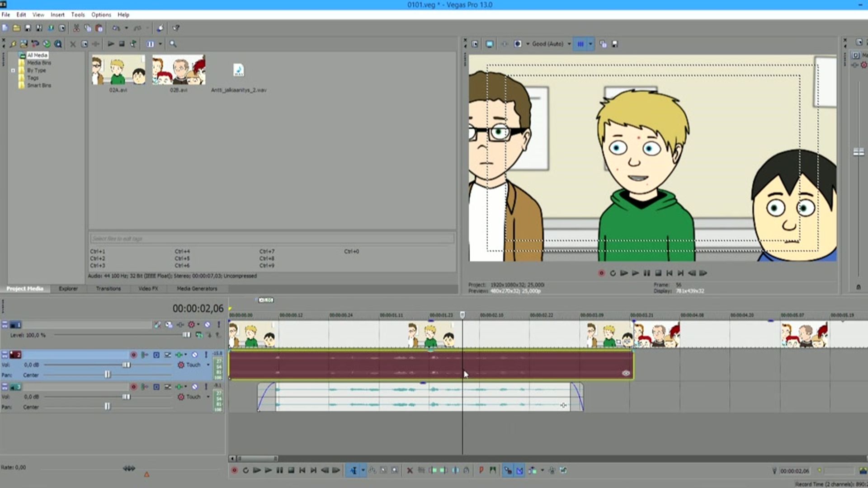This screenshot has width=868, height=488.
Task: Stop playback in the timeline transport
Action: pos(291,470)
